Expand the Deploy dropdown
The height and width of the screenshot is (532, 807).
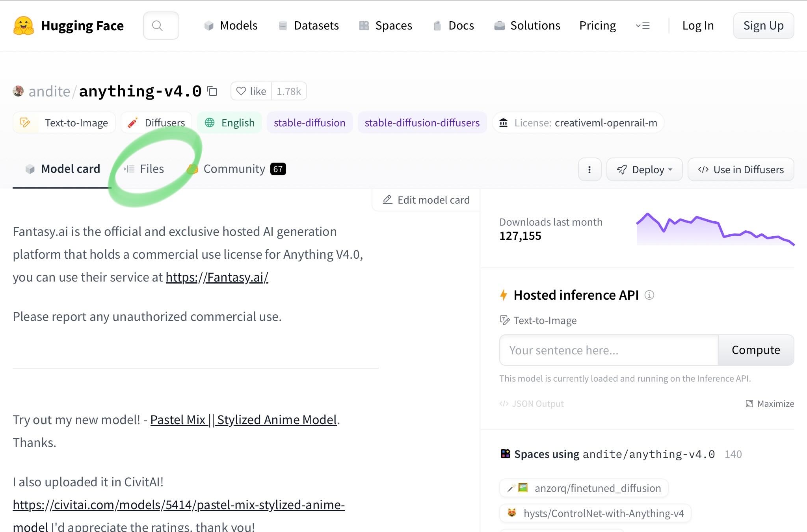tap(644, 170)
